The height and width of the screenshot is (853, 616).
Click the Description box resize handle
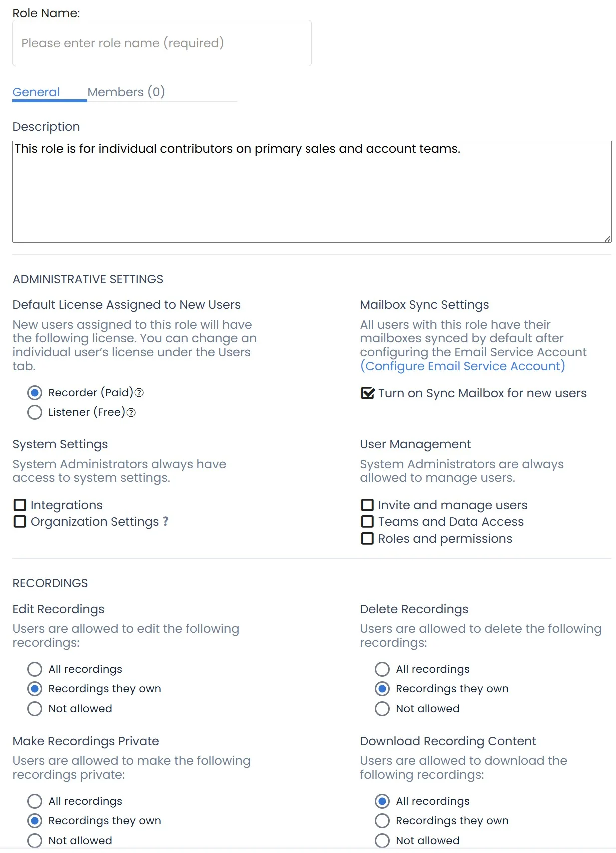(x=607, y=239)
